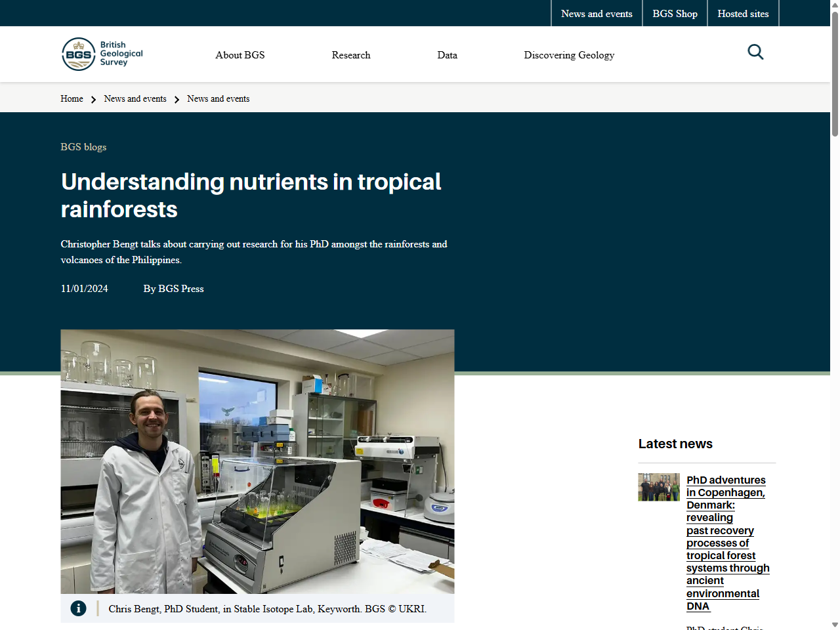This screenshot has height=630, width=840.
Task: Open the Discovering Geology menu
Action: point(569,55)
